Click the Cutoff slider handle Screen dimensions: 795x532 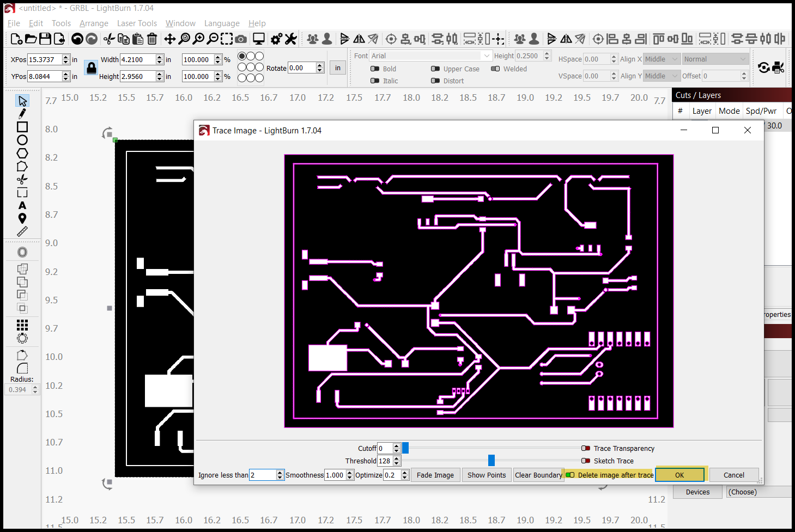pos(405,448)
